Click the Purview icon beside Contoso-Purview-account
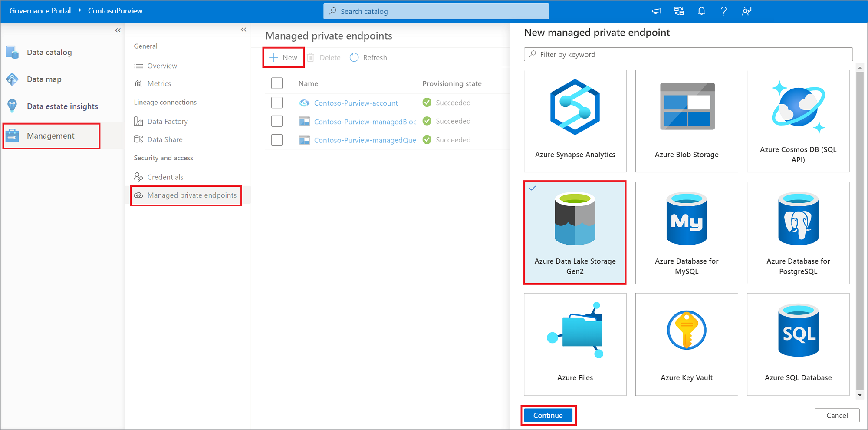The image size is (868, 430). [304, 103]
